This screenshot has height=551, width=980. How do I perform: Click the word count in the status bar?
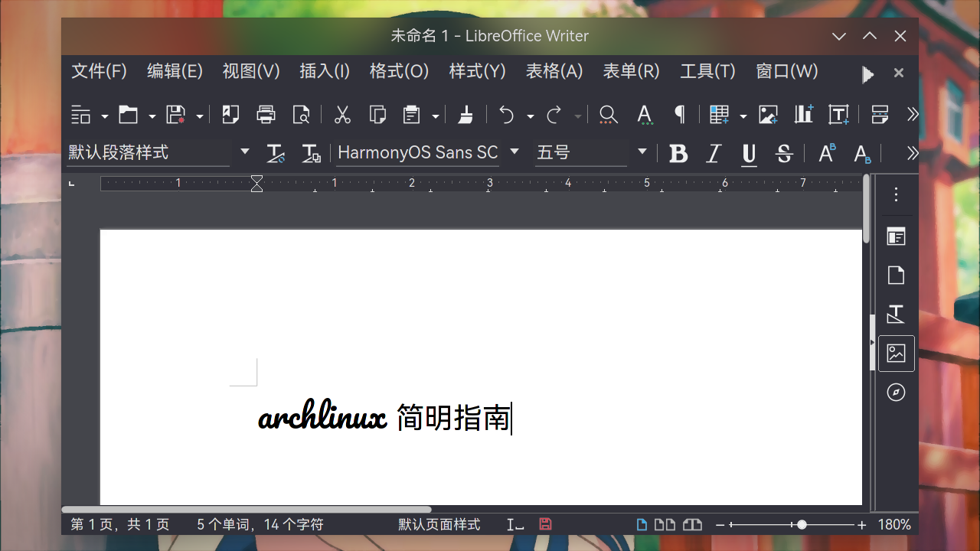(x=260, y=524)
